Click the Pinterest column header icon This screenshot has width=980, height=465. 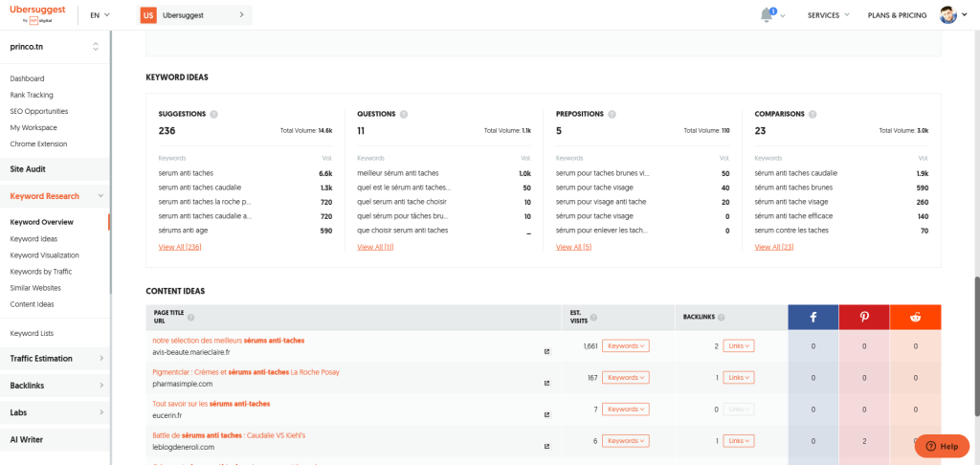pyautogui.click(x=864, y=318)
